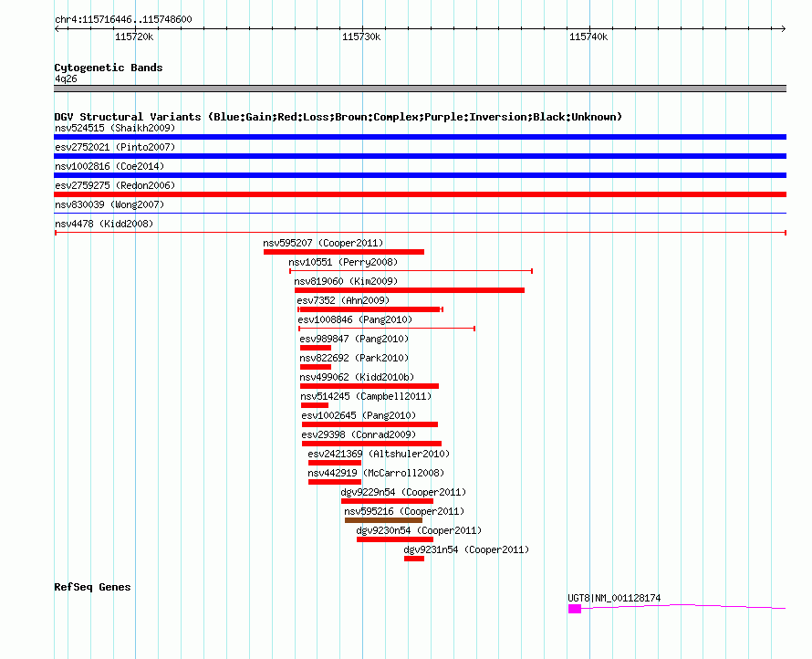Select the dgv9229n54 (Cooper2011) label

[x=403, y=492]
